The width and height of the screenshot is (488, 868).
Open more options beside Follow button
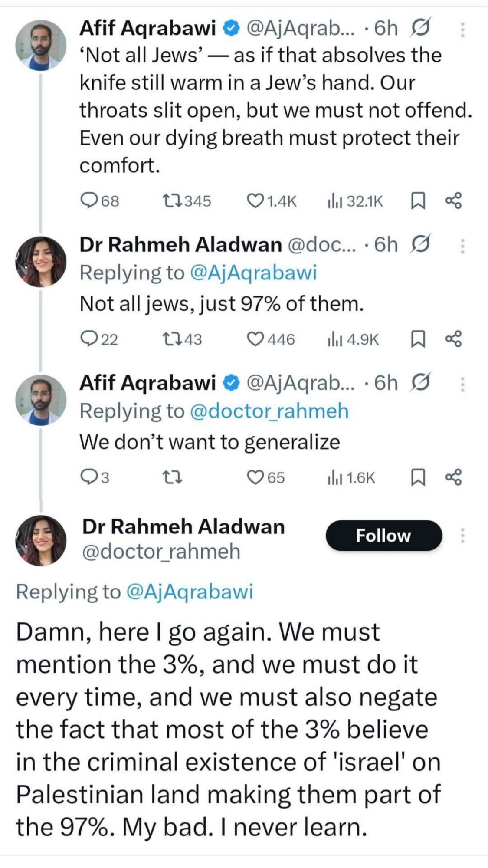[462, 536]
